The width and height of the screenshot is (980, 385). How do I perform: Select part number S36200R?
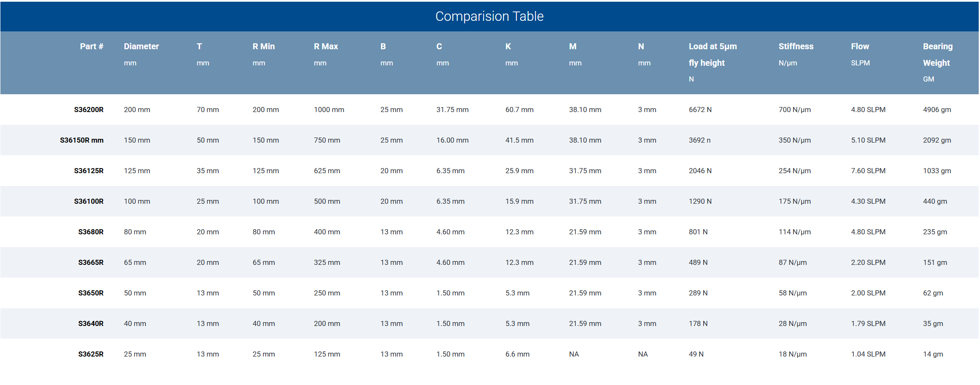[89, 110]
